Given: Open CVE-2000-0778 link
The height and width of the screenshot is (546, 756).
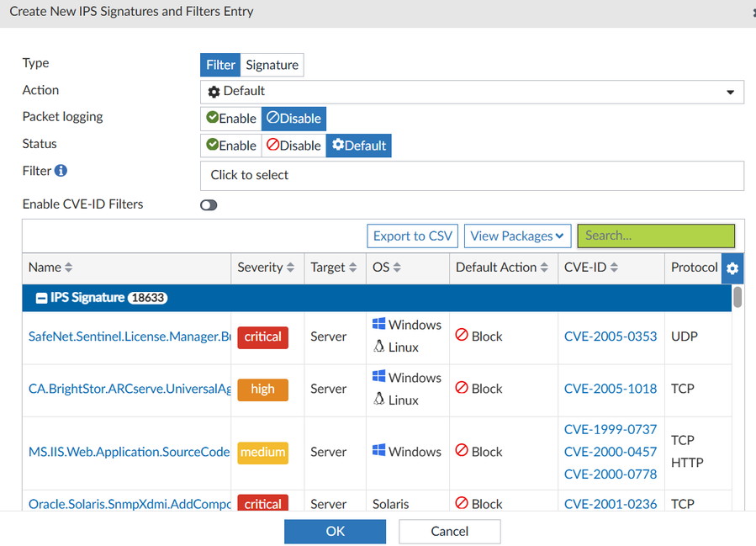Looking at the screenshot, I should coord(611,474).
